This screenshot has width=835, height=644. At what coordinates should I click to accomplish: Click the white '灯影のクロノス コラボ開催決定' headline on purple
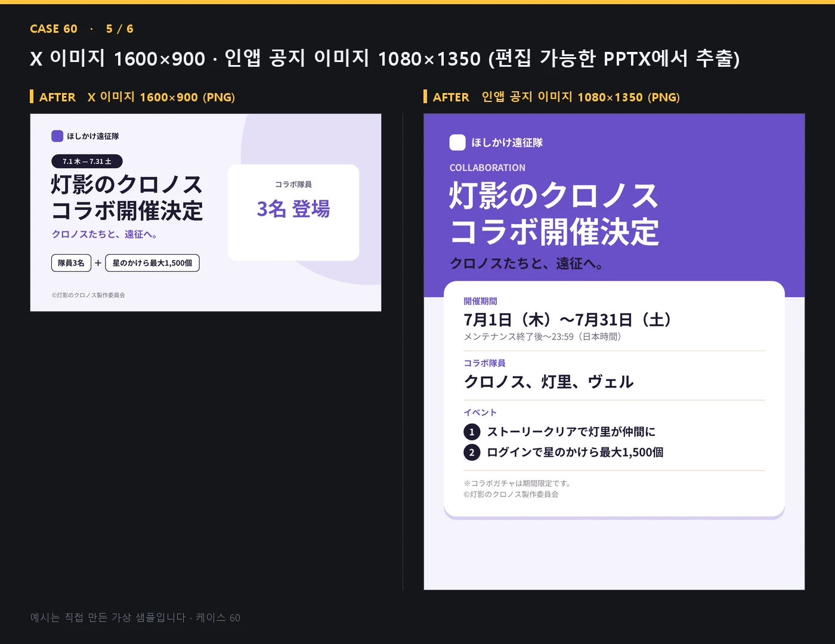coord(554,213)
